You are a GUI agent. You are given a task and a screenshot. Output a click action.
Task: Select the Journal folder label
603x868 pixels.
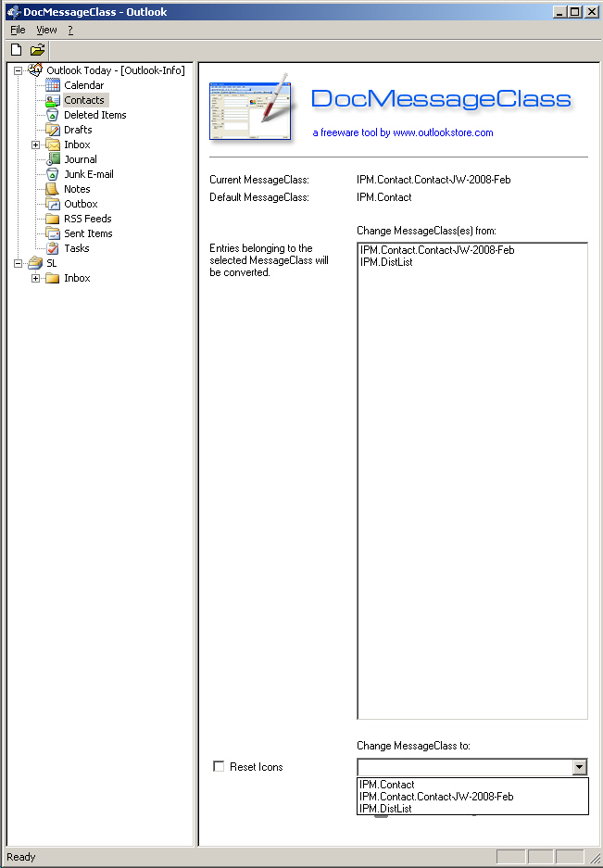pos(81,159)
